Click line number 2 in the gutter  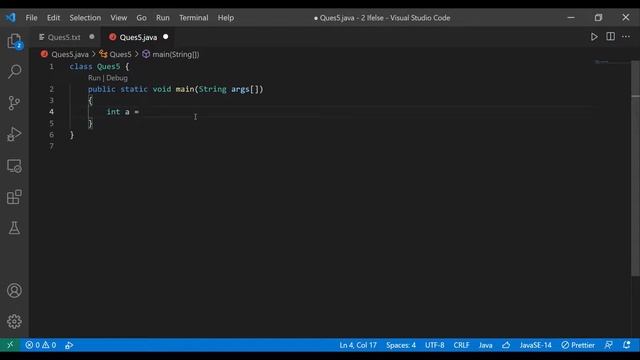pos(51,89)
